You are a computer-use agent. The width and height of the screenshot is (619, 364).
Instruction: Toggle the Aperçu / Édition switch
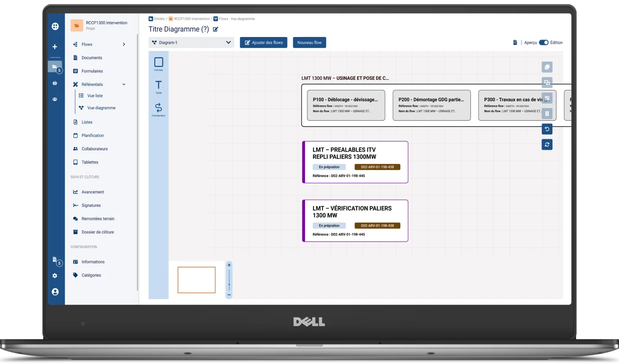(544, 43)
